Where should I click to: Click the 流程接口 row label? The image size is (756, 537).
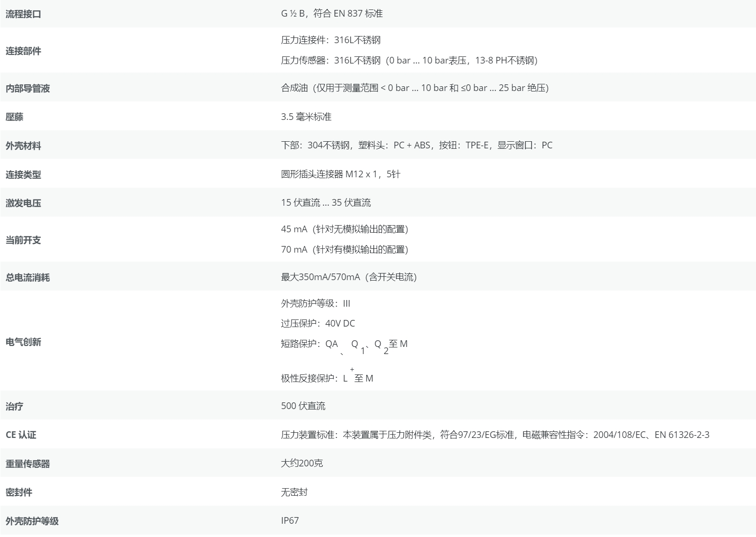23,14
